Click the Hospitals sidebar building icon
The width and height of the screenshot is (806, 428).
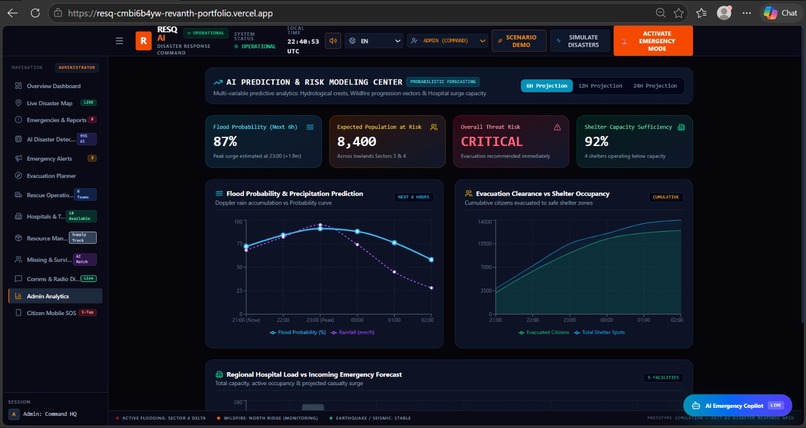coord(19,216)
